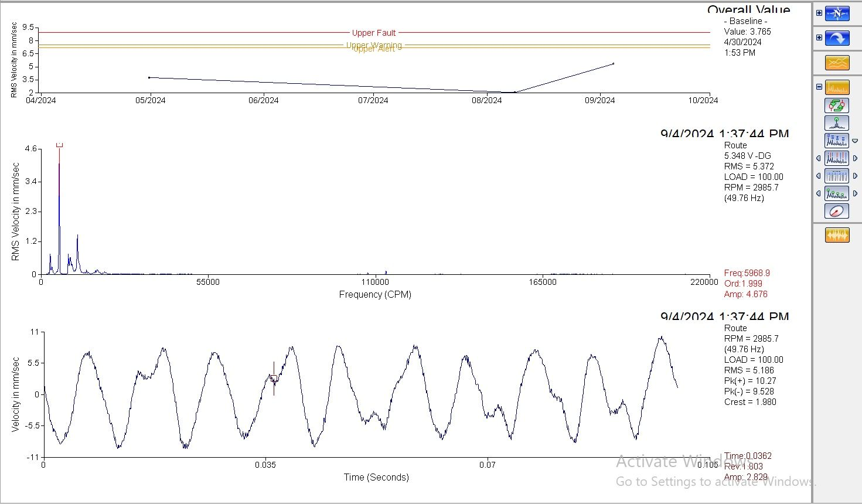The image size is (862, 504).
Task: Collapse the minus beside spectrum icon
Action: (x=819, y=87)
